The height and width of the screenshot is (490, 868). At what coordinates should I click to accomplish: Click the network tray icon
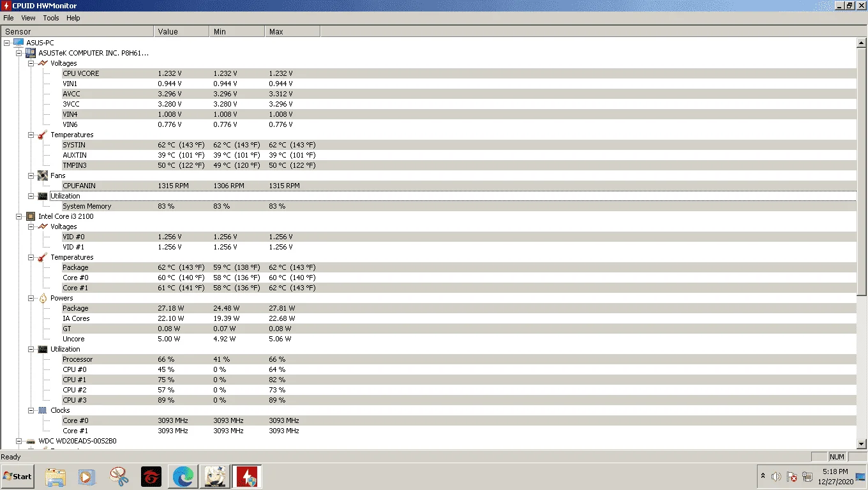click(x=807, y=477)
